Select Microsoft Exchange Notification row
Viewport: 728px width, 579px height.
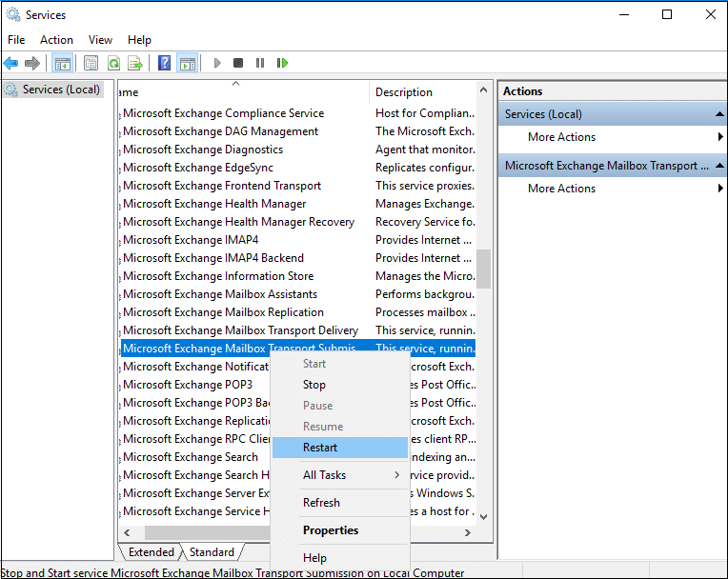195,367
